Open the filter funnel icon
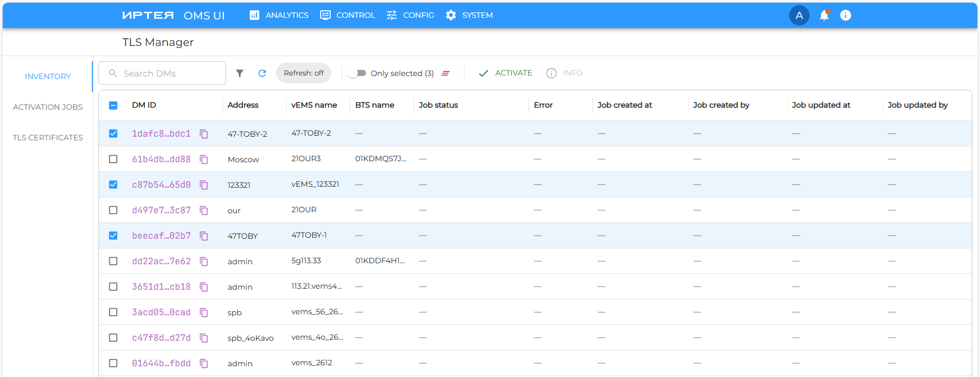 (x=240, y=73)
